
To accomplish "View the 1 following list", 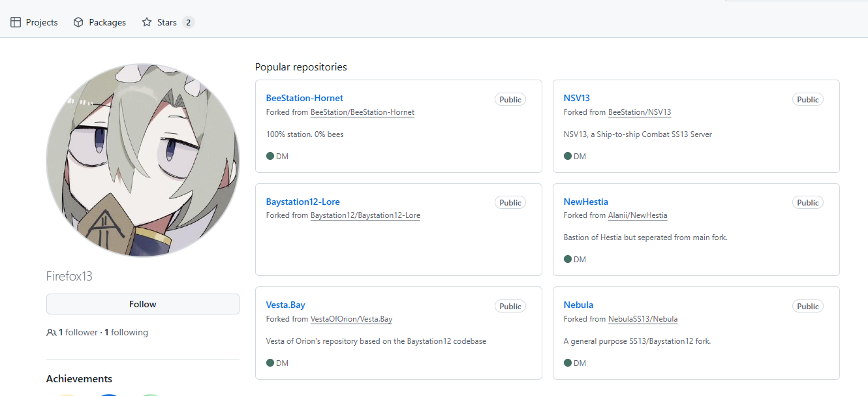I will (x=127, y=333).
